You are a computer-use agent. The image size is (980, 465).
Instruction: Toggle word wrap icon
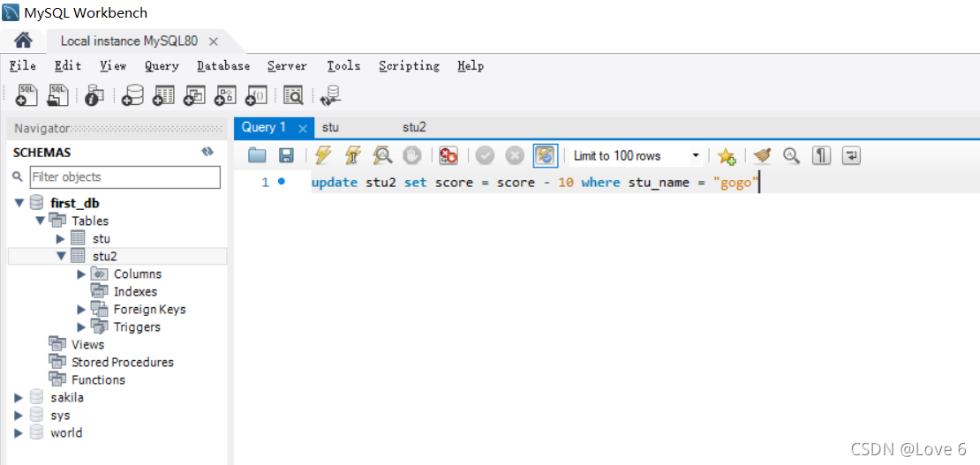tap(851, 155)
